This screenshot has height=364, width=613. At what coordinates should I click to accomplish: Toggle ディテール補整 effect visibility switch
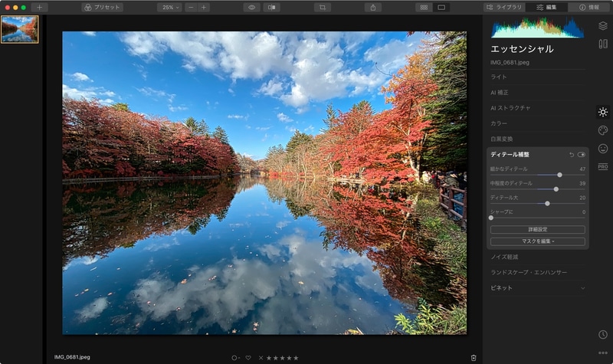click(582, 155)
